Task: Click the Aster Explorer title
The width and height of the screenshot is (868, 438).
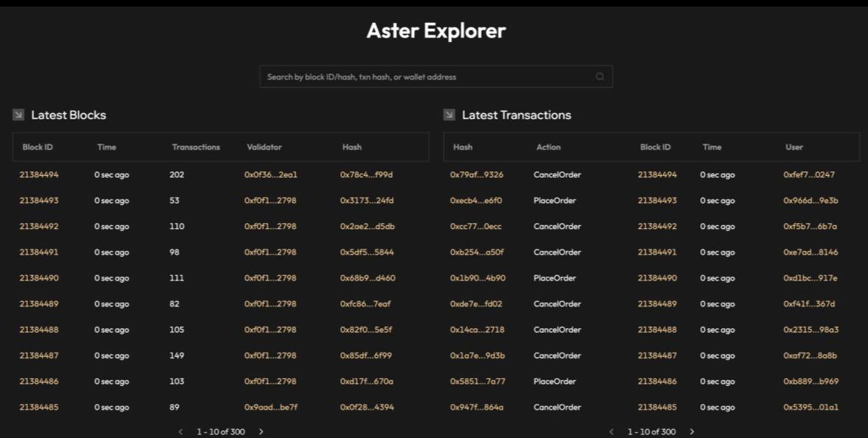Action: tap(436, 30)
